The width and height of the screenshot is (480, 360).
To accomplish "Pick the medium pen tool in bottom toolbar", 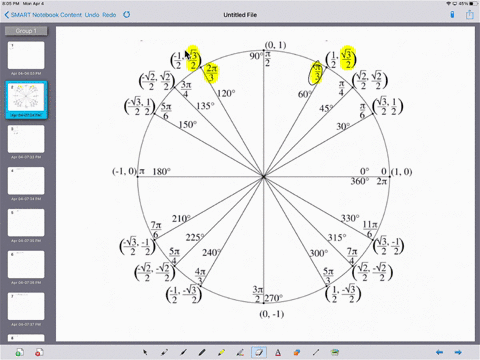I will pos(183,352).
